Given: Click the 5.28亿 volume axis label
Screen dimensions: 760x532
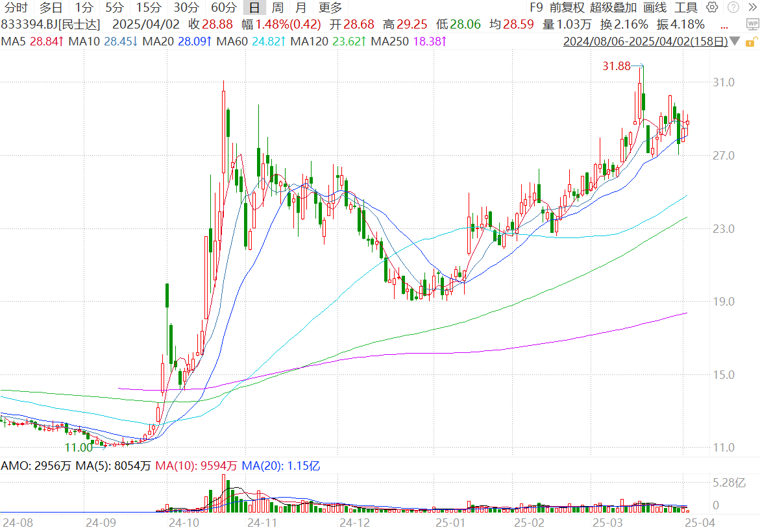Looking at the screenshot, I should click(729, 483).
